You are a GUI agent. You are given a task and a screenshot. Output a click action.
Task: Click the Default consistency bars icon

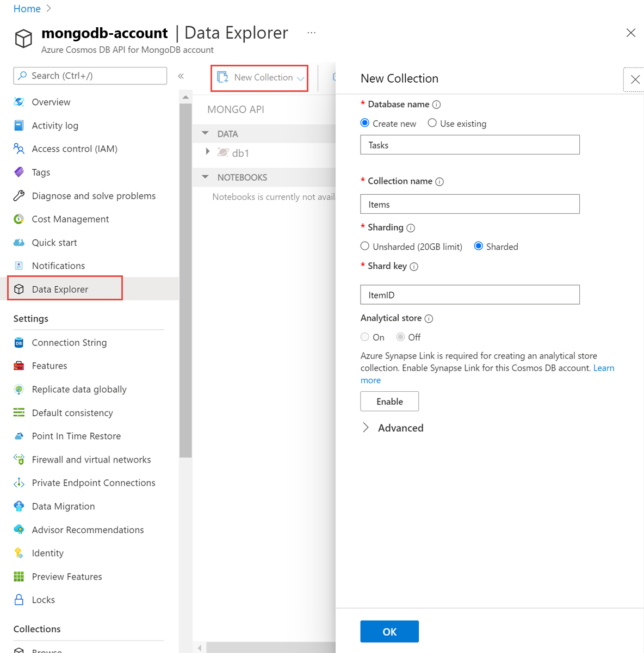point(19,412)
